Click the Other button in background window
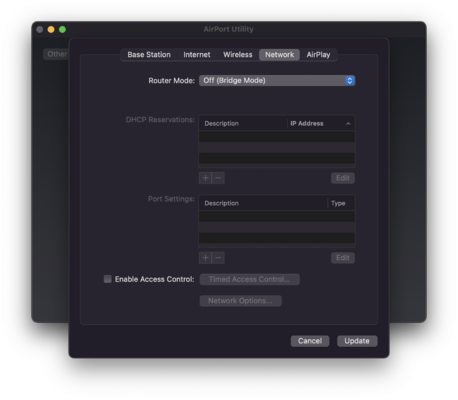Viewport: 458px width, 400px height. pyautogui.click(x=56, y=54)
